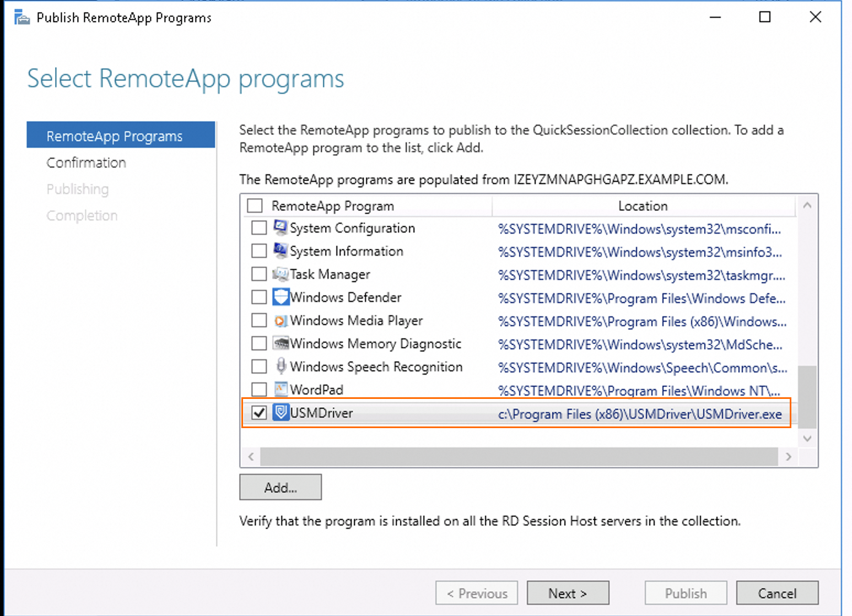Select the Windows Media Player program name

pos(357,321)
